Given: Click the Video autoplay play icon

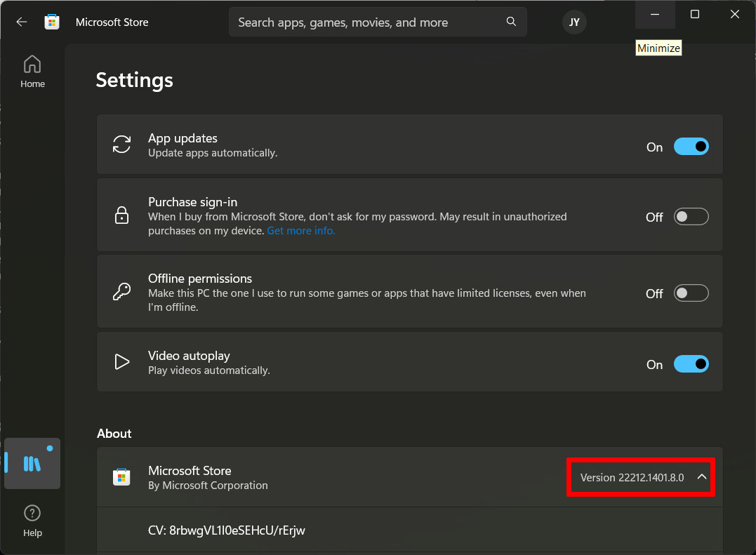Looking at the screenshot, I should pyautogui.click(x=121, y=362).
